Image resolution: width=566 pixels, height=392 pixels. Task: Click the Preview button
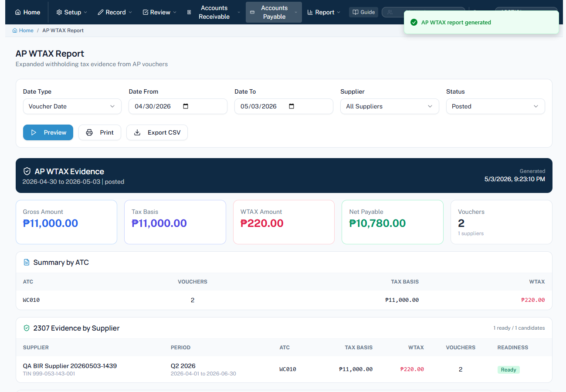[48, 132]
